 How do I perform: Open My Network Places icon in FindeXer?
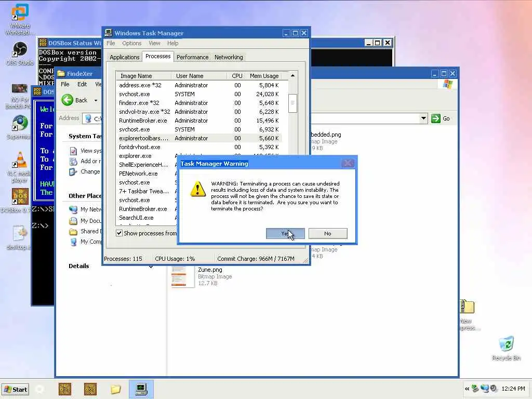coord(73,209)
